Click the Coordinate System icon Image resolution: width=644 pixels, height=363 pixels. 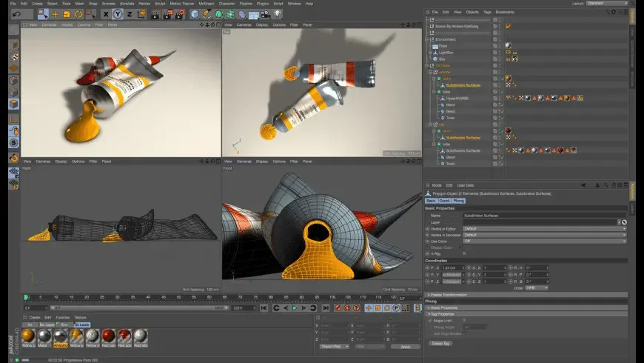click(141, 14)
